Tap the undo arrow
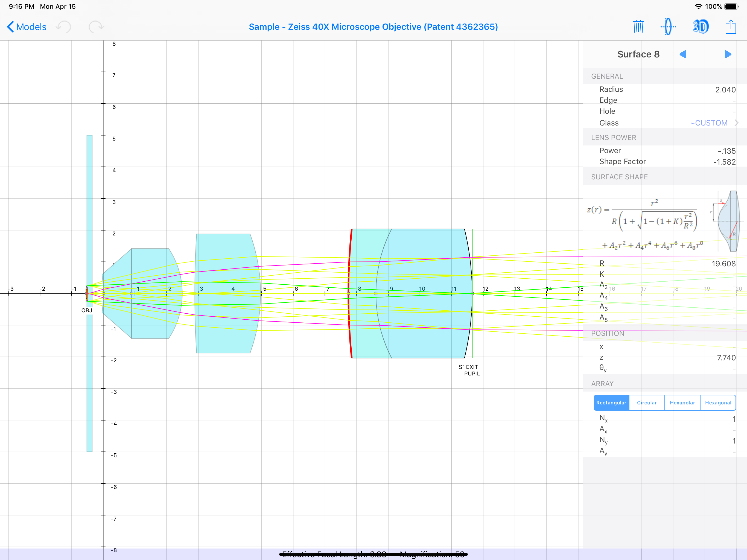 pyautogui.click(x=63, y=27)
